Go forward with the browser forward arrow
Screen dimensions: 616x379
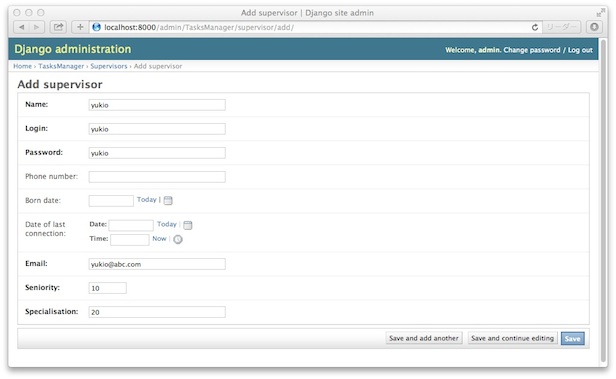(37, 27)
